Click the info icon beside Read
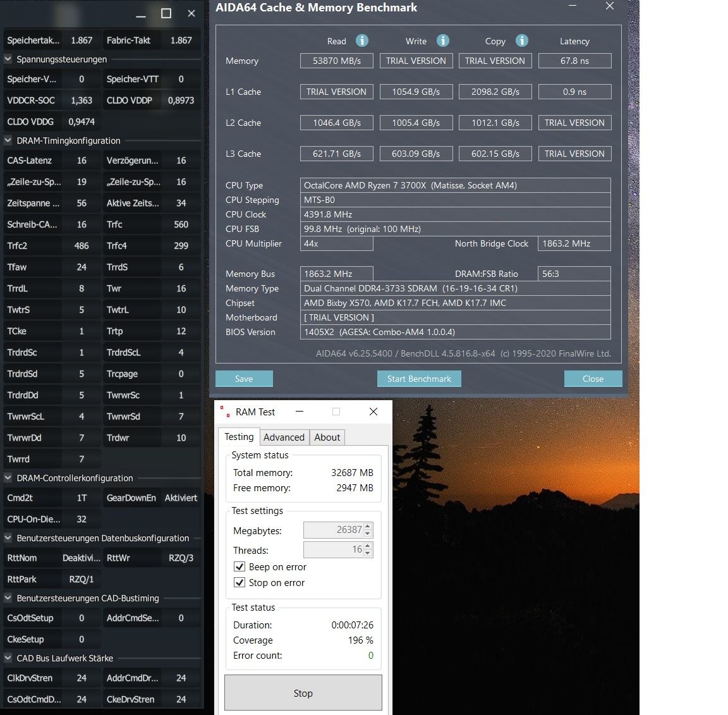 pyautogui.click(x=361, y=41)
